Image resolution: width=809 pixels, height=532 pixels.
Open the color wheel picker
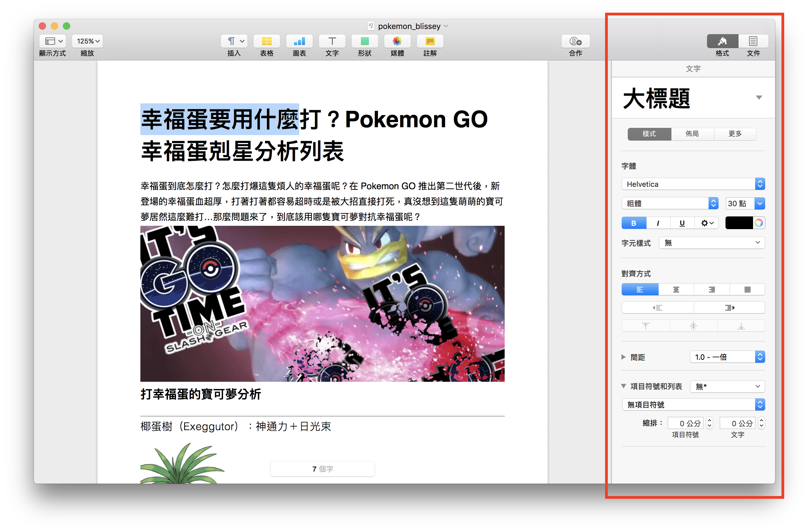pos(759,223)
